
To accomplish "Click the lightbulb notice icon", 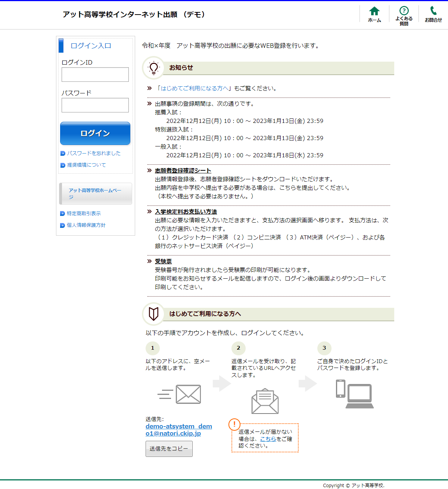I will tap(153, 68).
